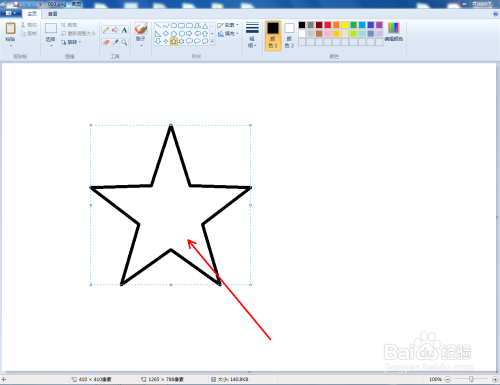Image resolution: width=500 pixels, height=385 pixels.
Task: Pick the red color swatch
Action: pyautogui.click(x=328, y=25)
